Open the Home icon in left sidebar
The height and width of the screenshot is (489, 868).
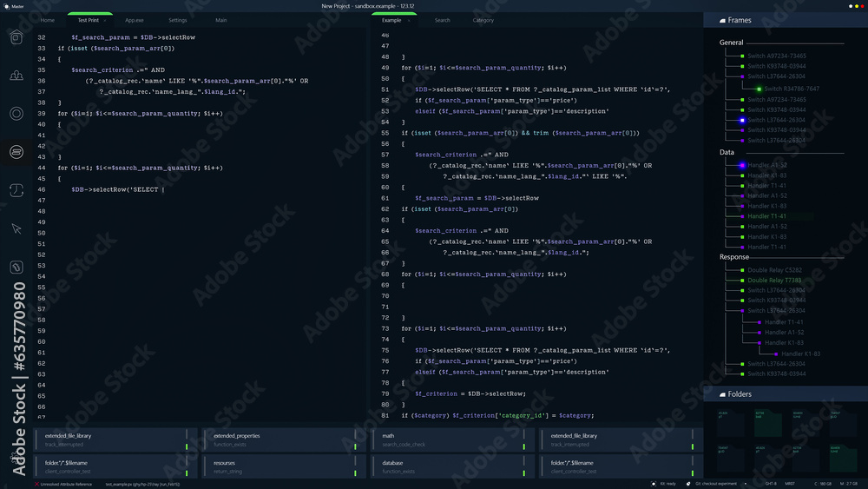click(16, 37)
